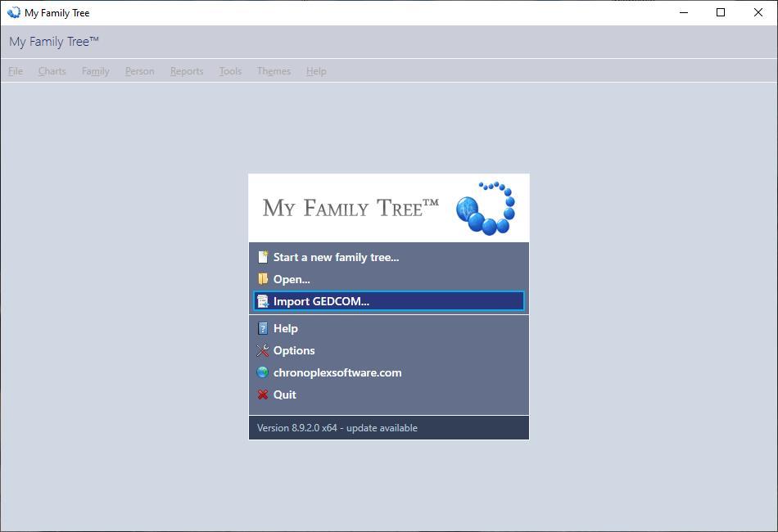Open Help from the start panel
The height and width of the screenshot is (532, 778).
[x=388, y=328]
